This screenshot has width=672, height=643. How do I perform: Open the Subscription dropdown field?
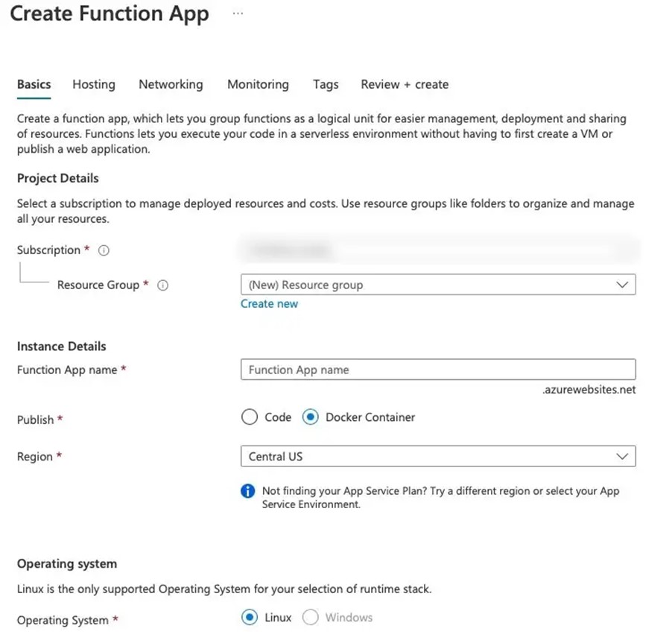pyautogui.click(x=437, y=250)
